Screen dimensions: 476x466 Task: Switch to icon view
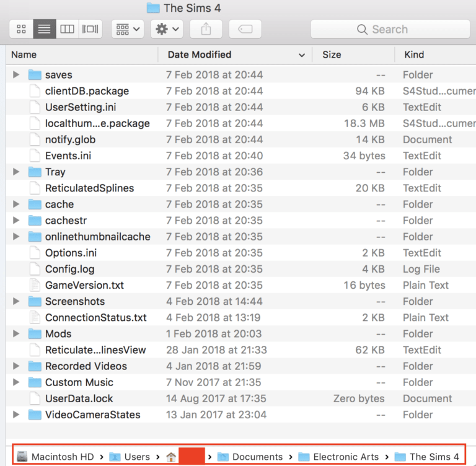coord(22,29)
